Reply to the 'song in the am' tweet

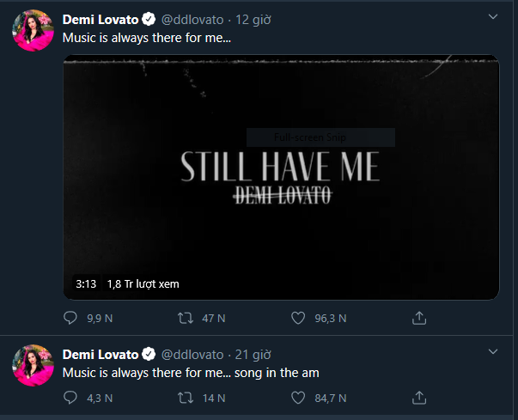(x=71, y=398)
